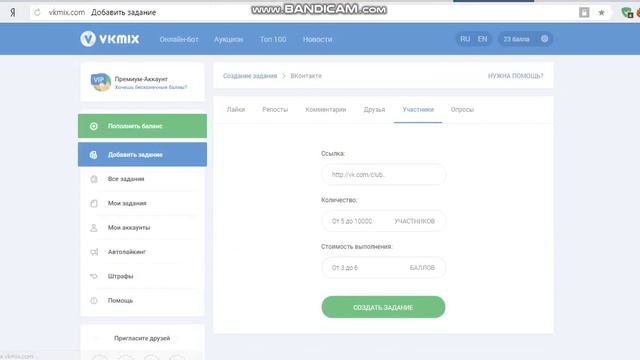This screenshot has width=640, height=360.
Task: Click the points balance indicator
Action: pyautogui.click(x=516, y=39)
